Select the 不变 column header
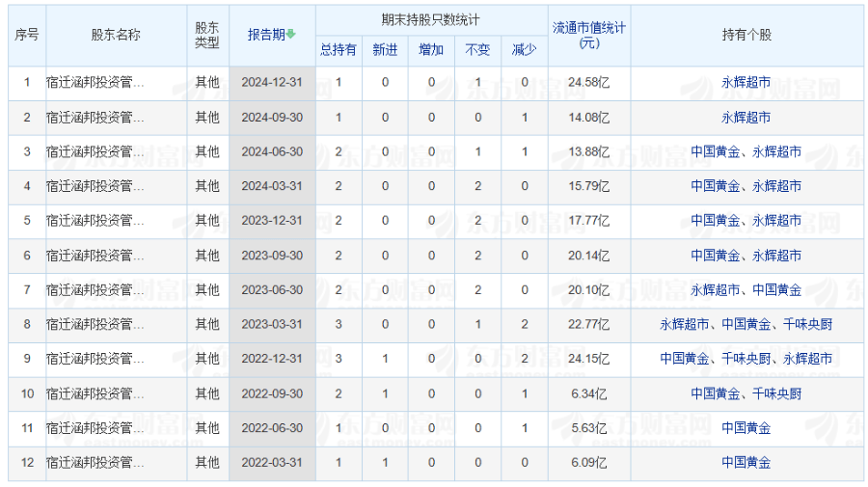This screenshot has width=868, height=487. point(477,50)
